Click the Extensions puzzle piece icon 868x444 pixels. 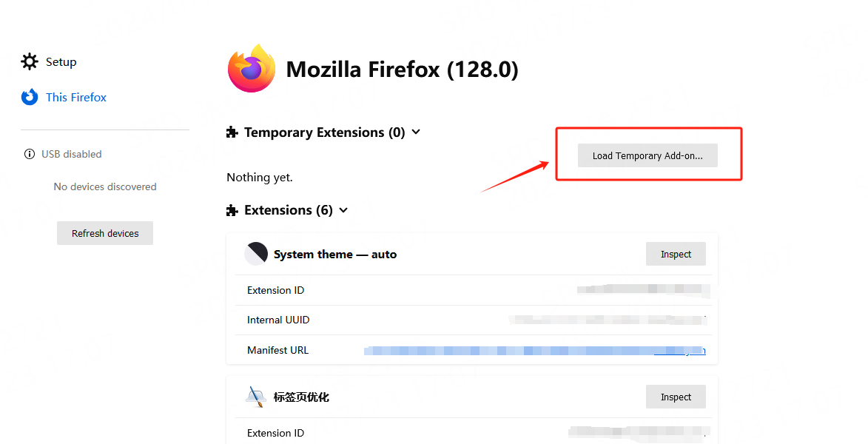(232, 210)
